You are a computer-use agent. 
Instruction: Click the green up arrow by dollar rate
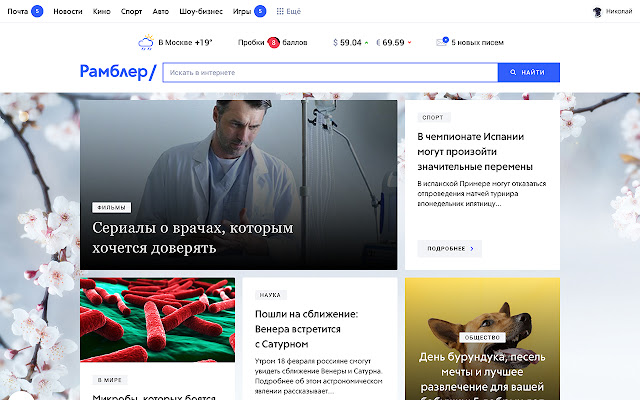click(x=367, y=43)
